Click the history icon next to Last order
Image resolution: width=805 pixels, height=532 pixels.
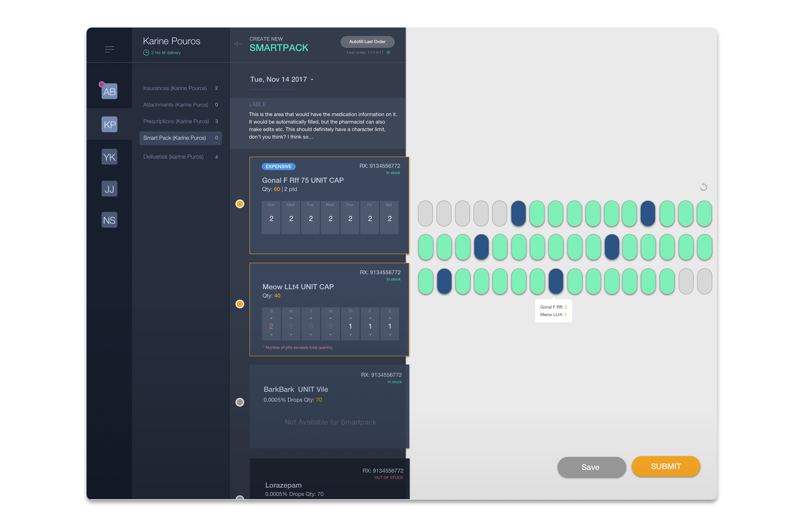click(x=388, y=52)
